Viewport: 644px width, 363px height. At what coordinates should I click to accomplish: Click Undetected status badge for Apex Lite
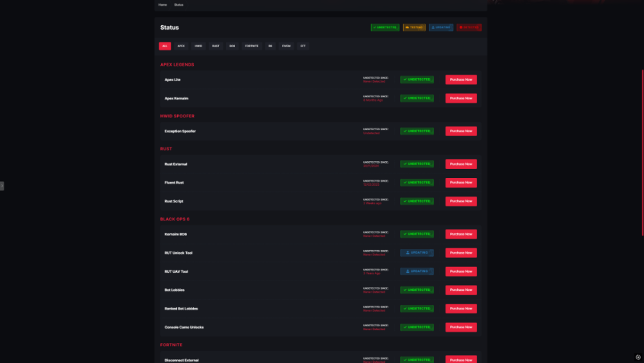pos(417,80)
